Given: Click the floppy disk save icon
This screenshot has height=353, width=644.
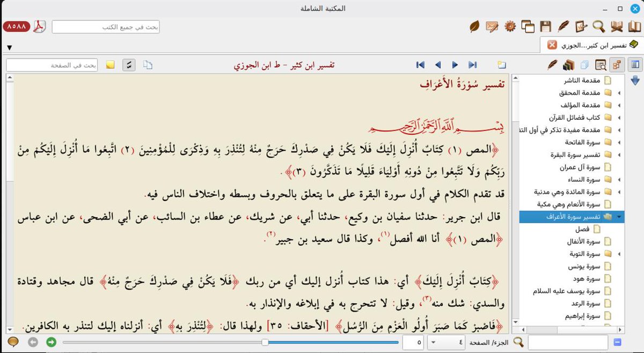Looking at the screenshot, I should click(546, 26).
